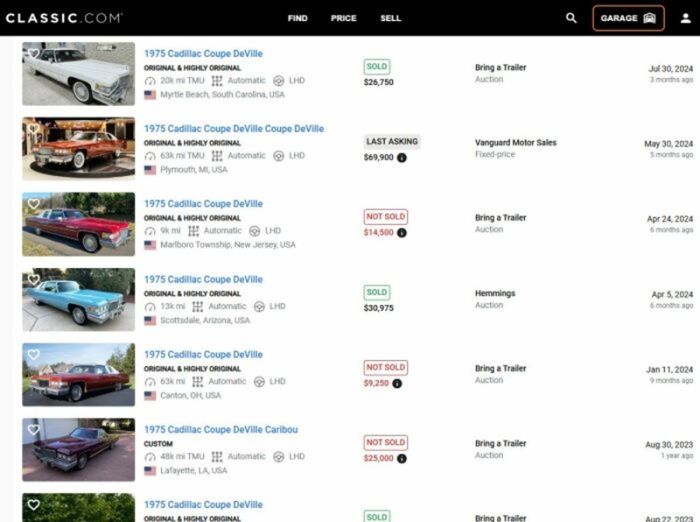700x522 pixels.
Task: Open the 1975 Cadillac Coupe DeVille Coupe DeVille link
Action: coord(233,129)
